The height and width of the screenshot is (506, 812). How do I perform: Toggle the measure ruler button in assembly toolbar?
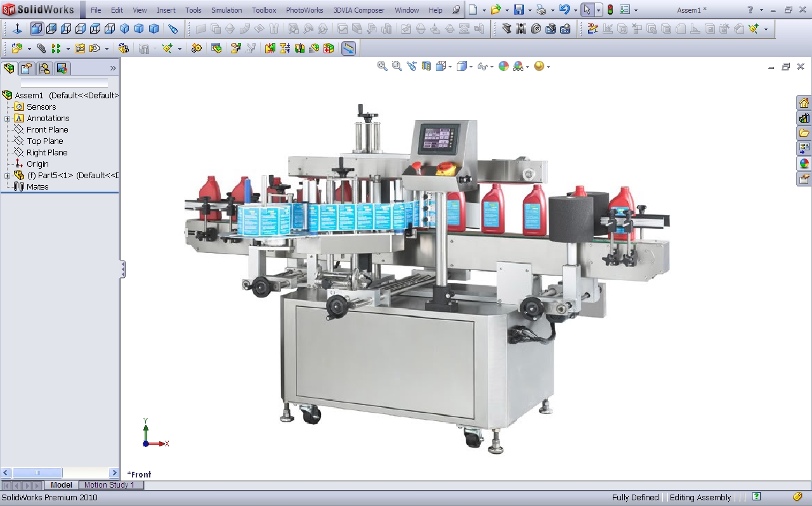(348, 48)
